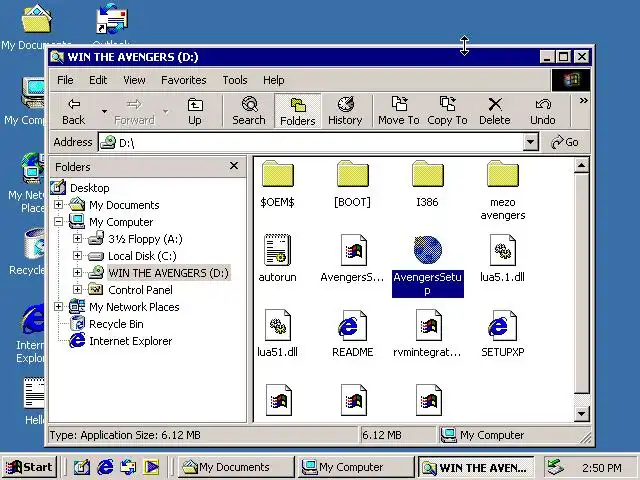Viewport: 640px width, 480px height.
Task: Expand Control Panel tree node
Action: click(x=77, y=289)
